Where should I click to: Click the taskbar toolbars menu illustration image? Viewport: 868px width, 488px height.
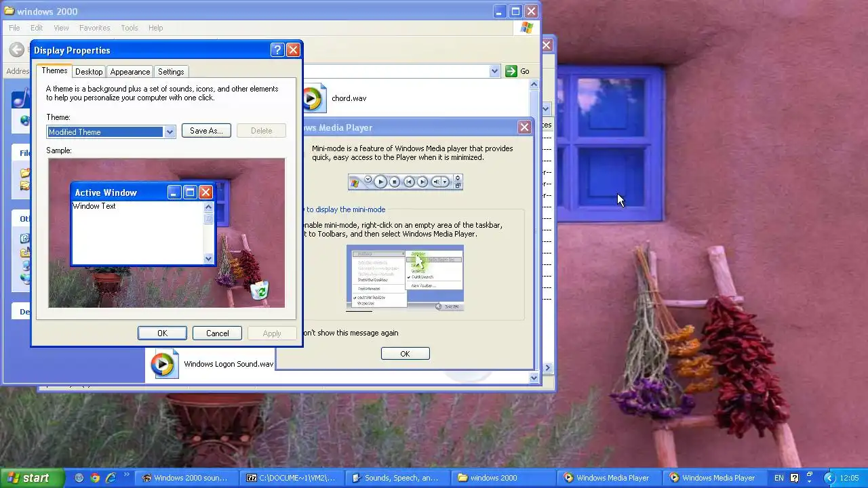(x=405, y=278)
